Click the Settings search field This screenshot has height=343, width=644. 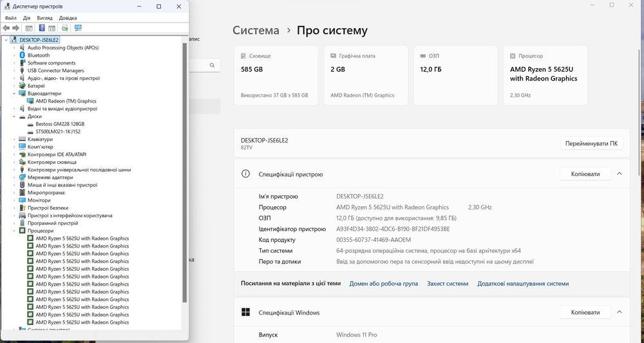point(204,65)
